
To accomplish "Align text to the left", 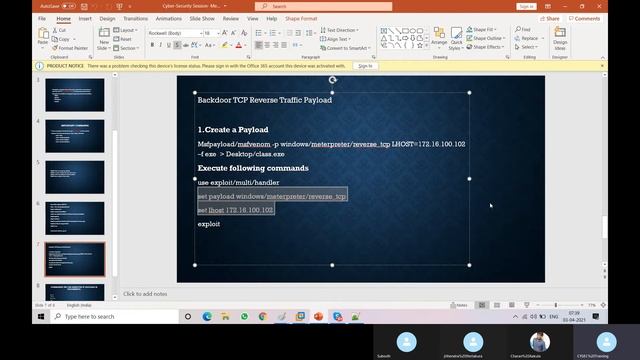I will [x=258, y=45].
